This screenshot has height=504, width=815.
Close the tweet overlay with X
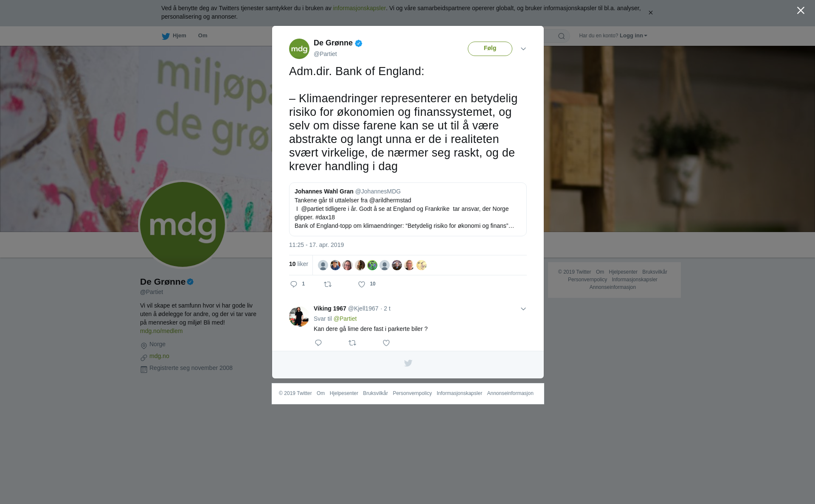(801, 10)
